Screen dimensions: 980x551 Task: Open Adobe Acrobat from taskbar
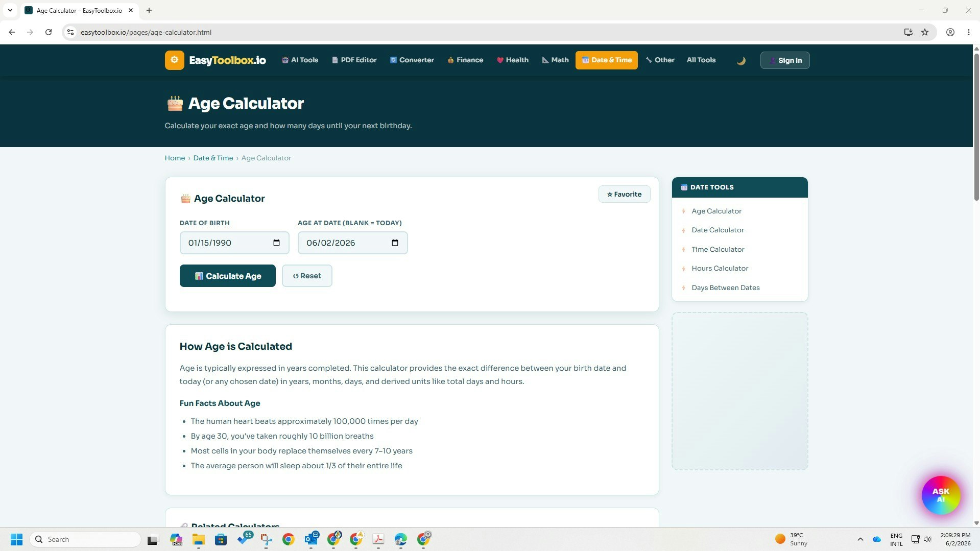(378, 539)
